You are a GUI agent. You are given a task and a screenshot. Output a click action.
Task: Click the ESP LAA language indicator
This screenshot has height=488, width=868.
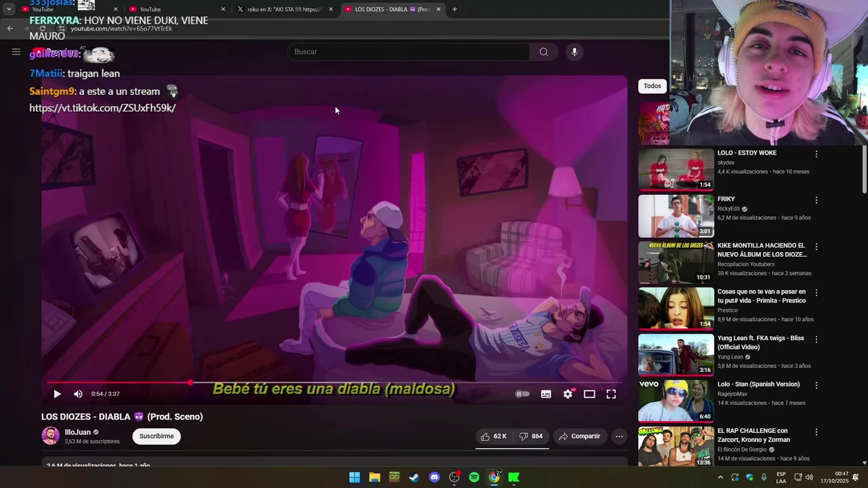pos(781,477)
